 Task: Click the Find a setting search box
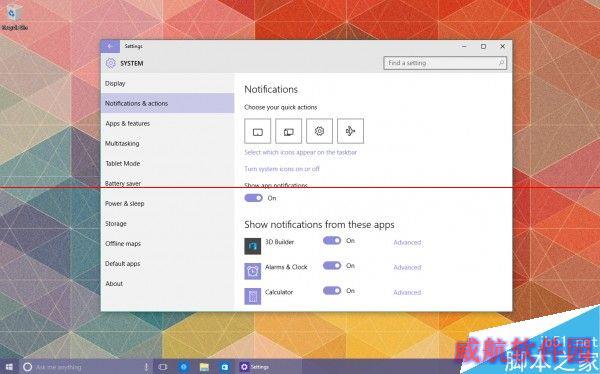click(x=445, y=63)
